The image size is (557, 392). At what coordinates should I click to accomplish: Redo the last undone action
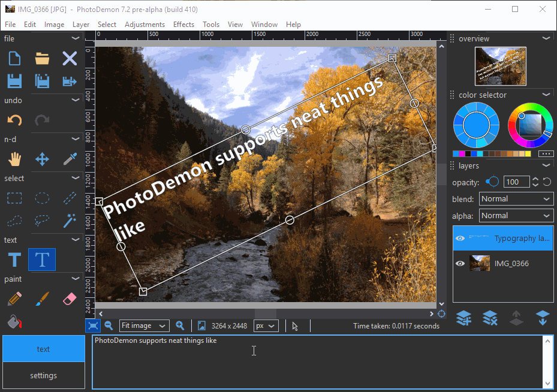pyautogui.click(x=42, y=120)
